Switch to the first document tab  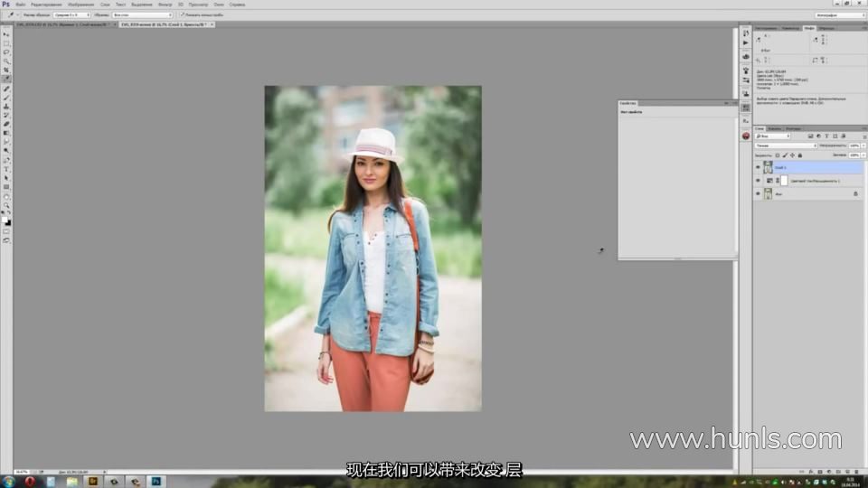59,24
